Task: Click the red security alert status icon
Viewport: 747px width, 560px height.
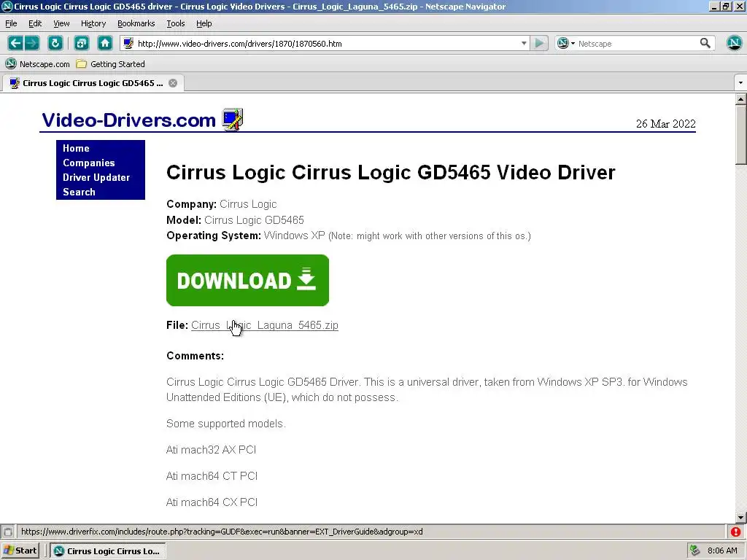Action: click(735, 532)
